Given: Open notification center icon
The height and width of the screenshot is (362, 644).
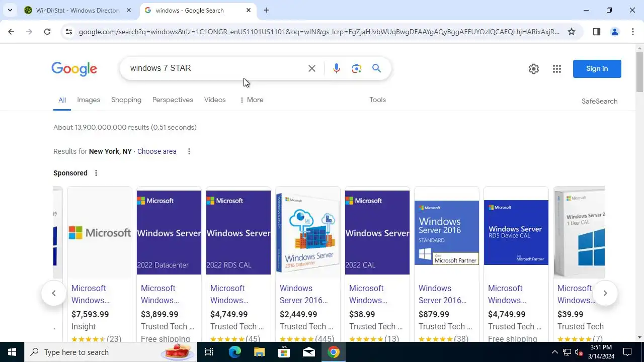Looking at the screenshot, I should point(627,352).
